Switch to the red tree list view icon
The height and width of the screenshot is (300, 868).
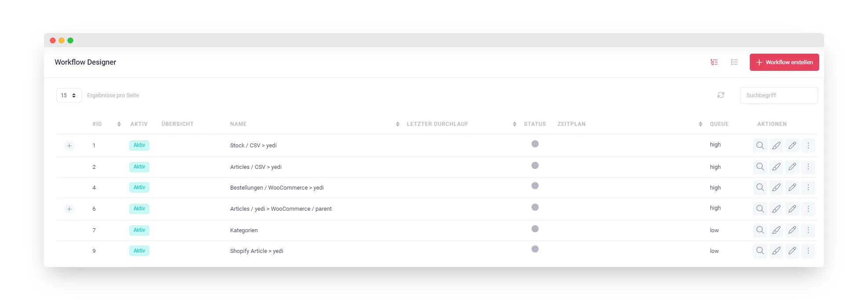coord(714,62)
